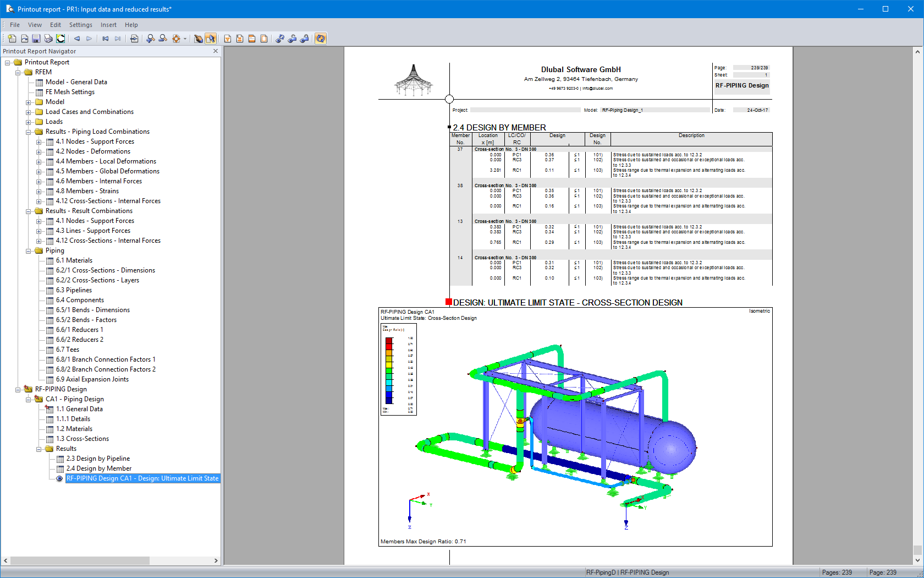
Task: Click the navigator horizontal scrollbar thumb
Action: [80, 560]
